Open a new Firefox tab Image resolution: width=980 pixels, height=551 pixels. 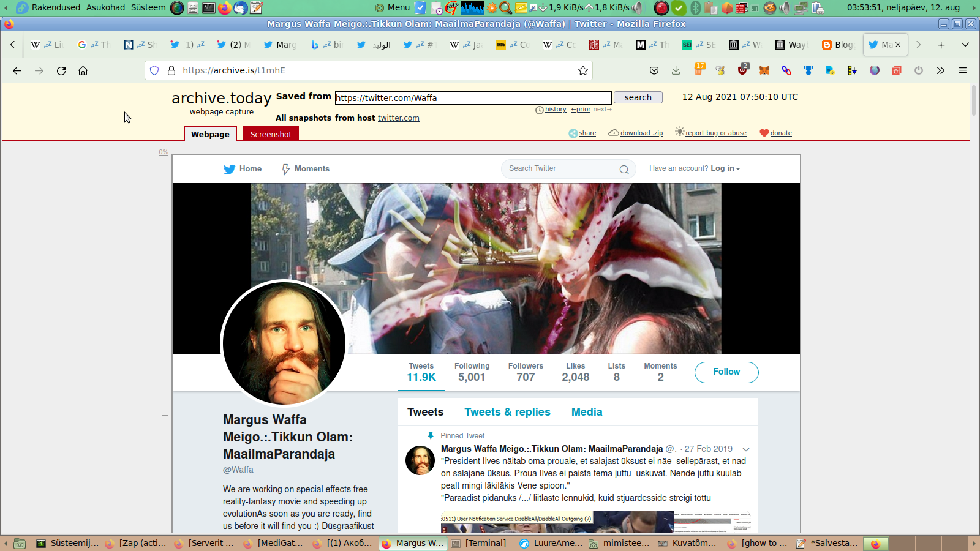click(941, 45)
